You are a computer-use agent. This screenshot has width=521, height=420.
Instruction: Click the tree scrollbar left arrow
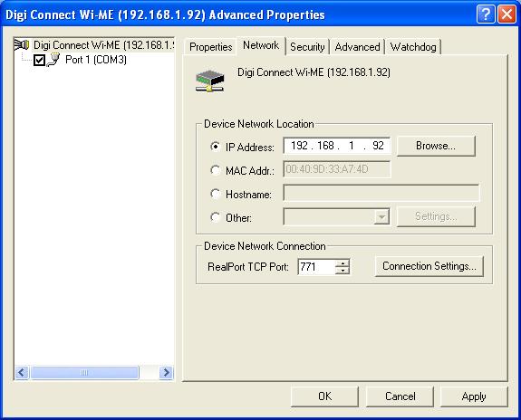(x=22, y=373)
